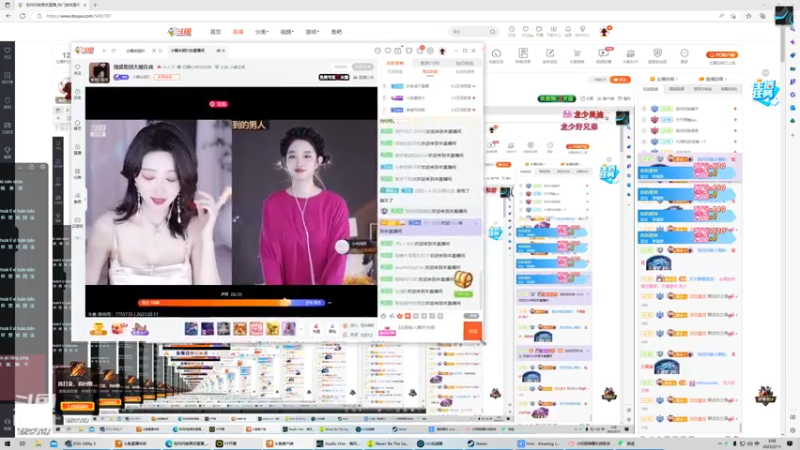The height and width of the screenshot is (450, 800).
Task: Click refresh icon in Douyu client window
Action: (x=113, y=51)
